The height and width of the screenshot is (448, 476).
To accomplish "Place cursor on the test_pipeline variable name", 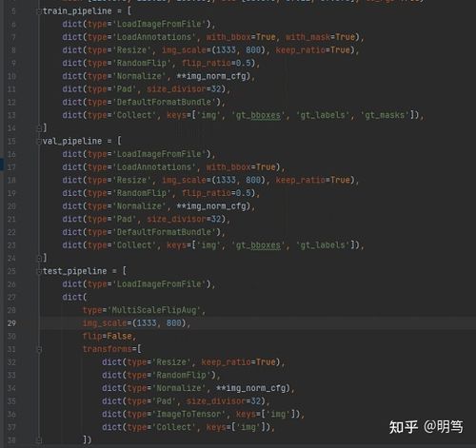I will [74, 271].
